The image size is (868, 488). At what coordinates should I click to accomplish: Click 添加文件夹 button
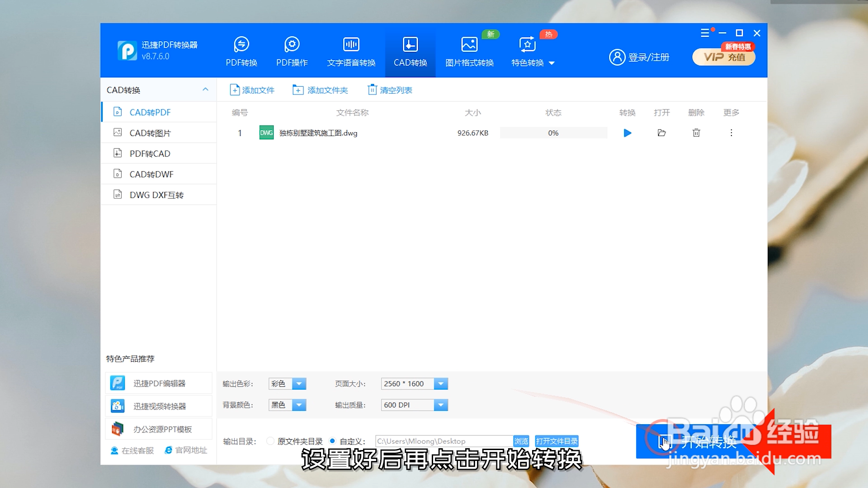[321, 90]
